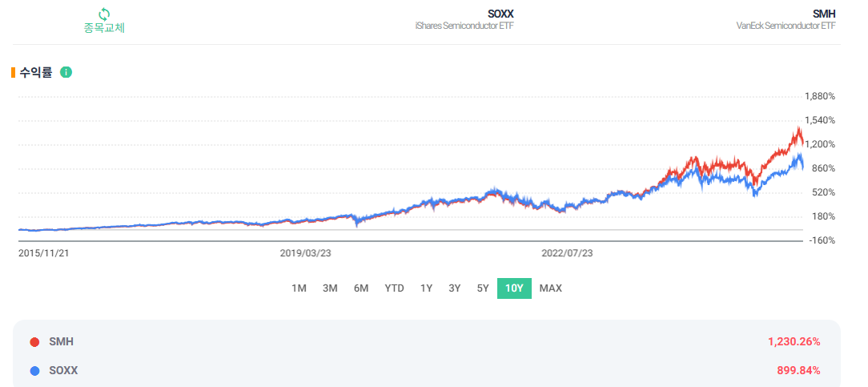Click the 2019/03/23 axis date

(306, 252)
